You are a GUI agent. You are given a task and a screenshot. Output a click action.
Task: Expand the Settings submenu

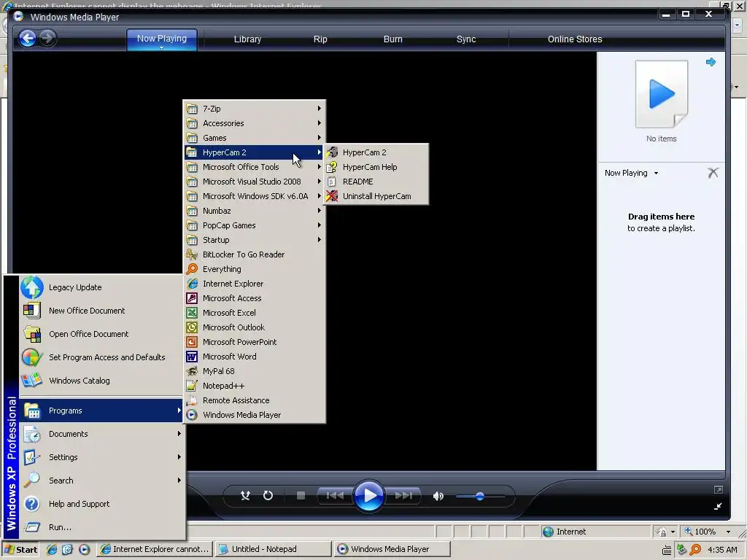click(x=101, y=457)
